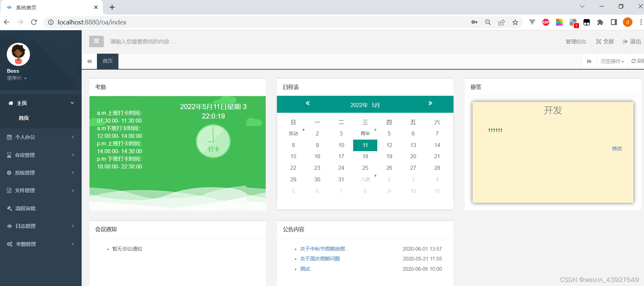Viewport: 644px width, 286px height.
Task: Click the 开发 sticky note title
Action: point(553,110)
